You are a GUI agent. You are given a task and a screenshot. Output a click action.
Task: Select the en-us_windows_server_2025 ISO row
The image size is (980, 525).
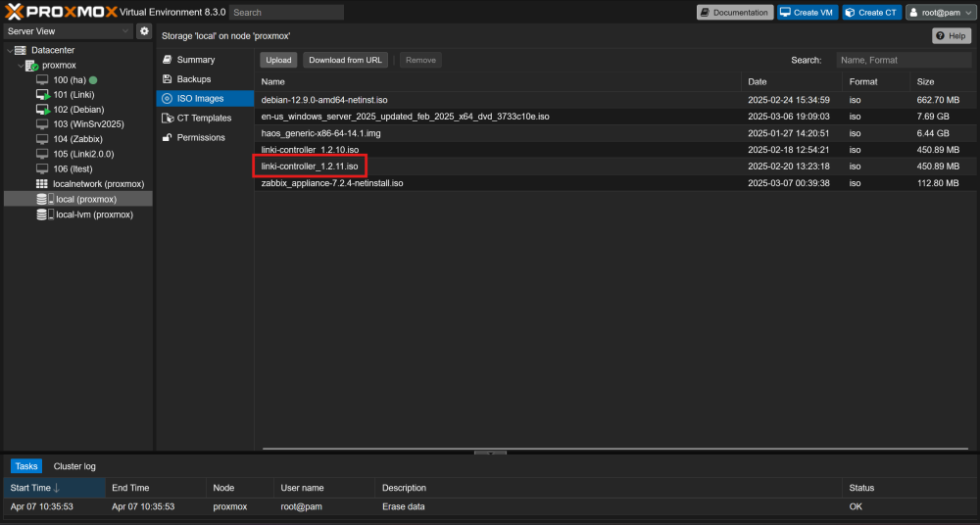coord(613,117)
